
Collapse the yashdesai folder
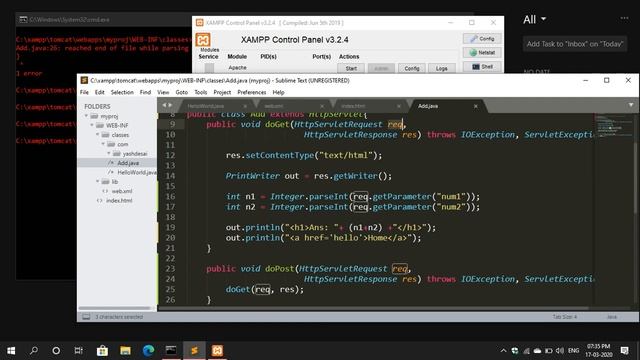[109, 153]
